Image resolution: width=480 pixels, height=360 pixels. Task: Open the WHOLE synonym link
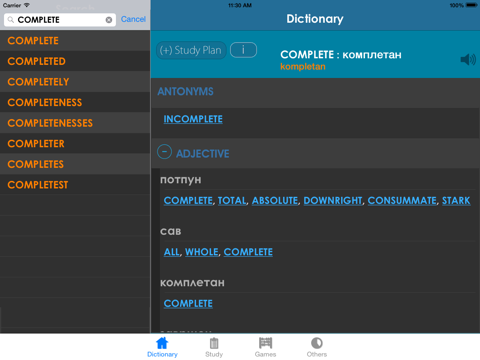(x=202, y=252)
